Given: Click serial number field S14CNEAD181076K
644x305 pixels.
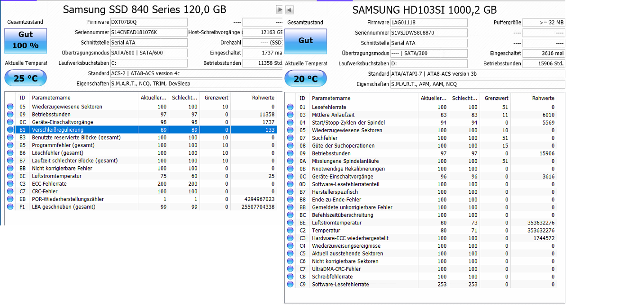Looking at the screenshot, I should pyautogui.click(x=149, y=32).
